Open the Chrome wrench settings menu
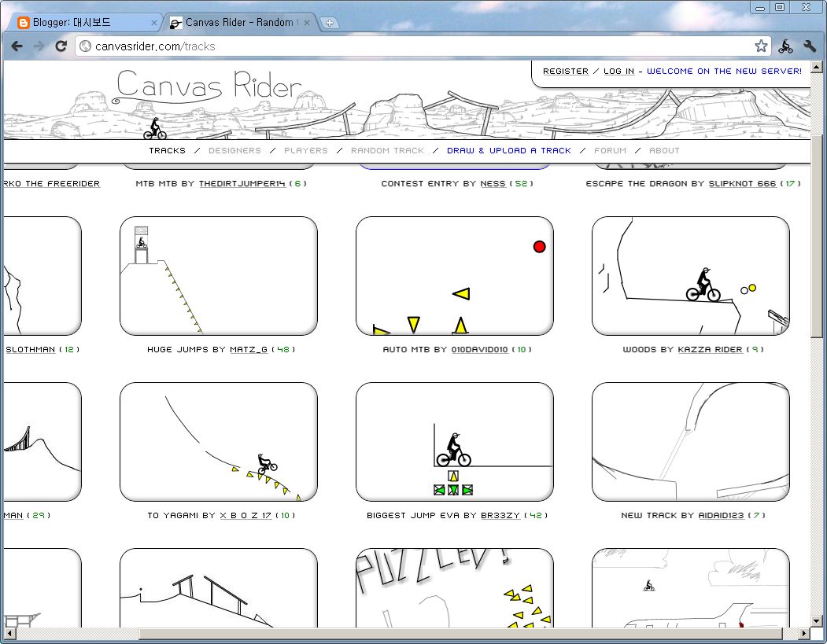 click(810, 46)
